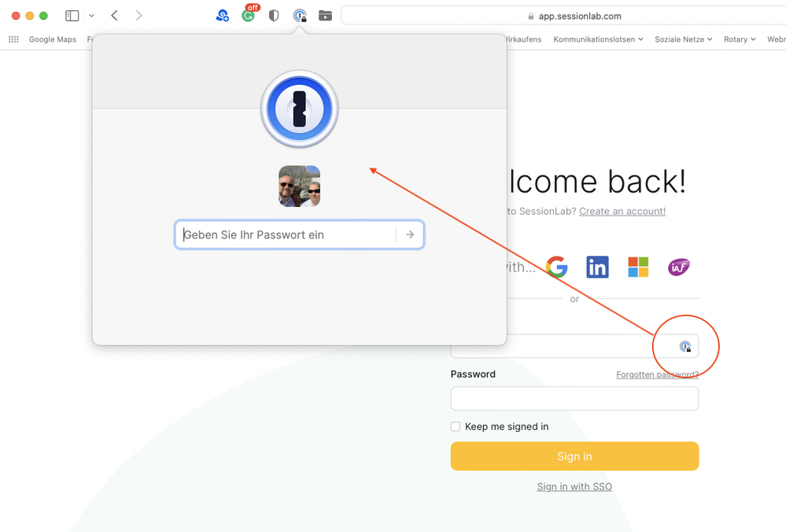The width and height of the screenshot is (786, 532).
Task: Sign in with the LinkedIn logo
Action: (x=597, y=268)
